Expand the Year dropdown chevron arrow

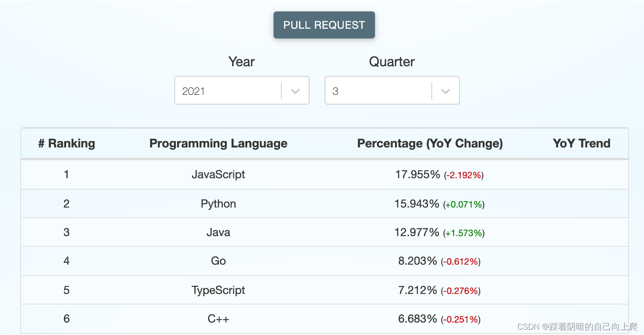(x=295, y=91)
